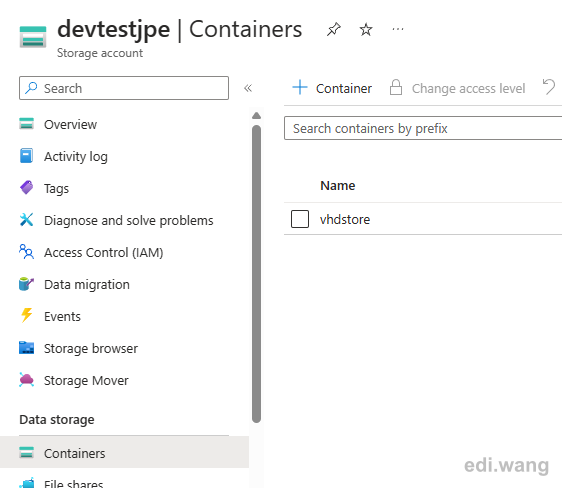Open Access Control (IAM)
562x488 pixels.
tap(104, 253)
